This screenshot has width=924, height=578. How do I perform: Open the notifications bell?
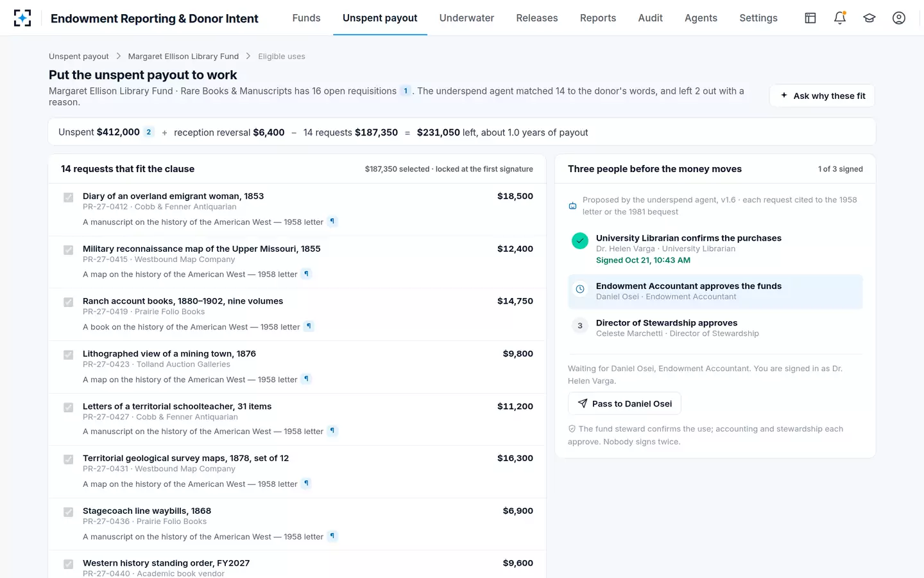click(x=840, y=18)
